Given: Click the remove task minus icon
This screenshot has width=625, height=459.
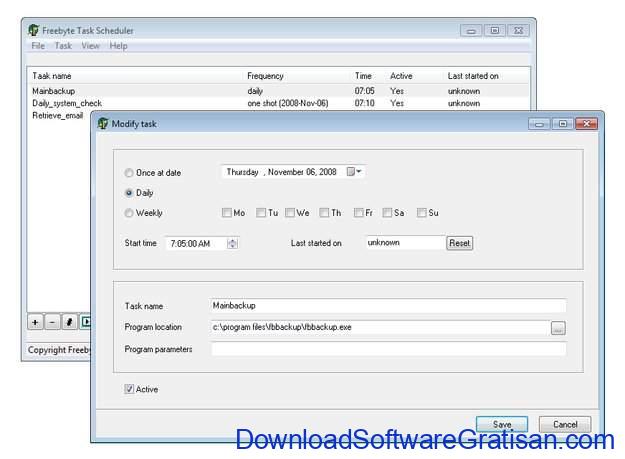Looking at the screenshot, I should (x=52, y=322).
